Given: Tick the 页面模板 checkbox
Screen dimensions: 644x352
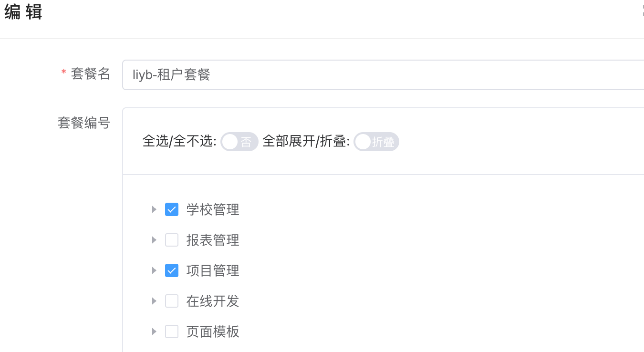Looking at the screenshot, I should coord(172,331).
